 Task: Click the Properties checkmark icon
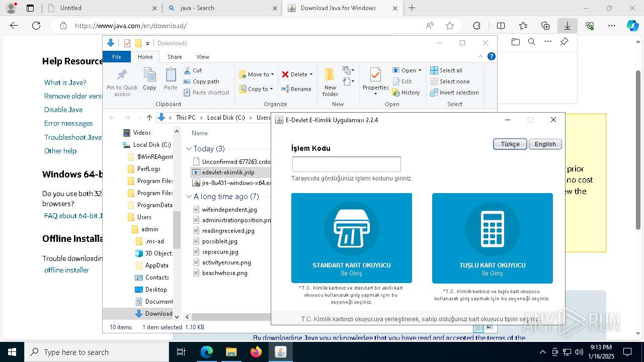(x=375, y=75)
